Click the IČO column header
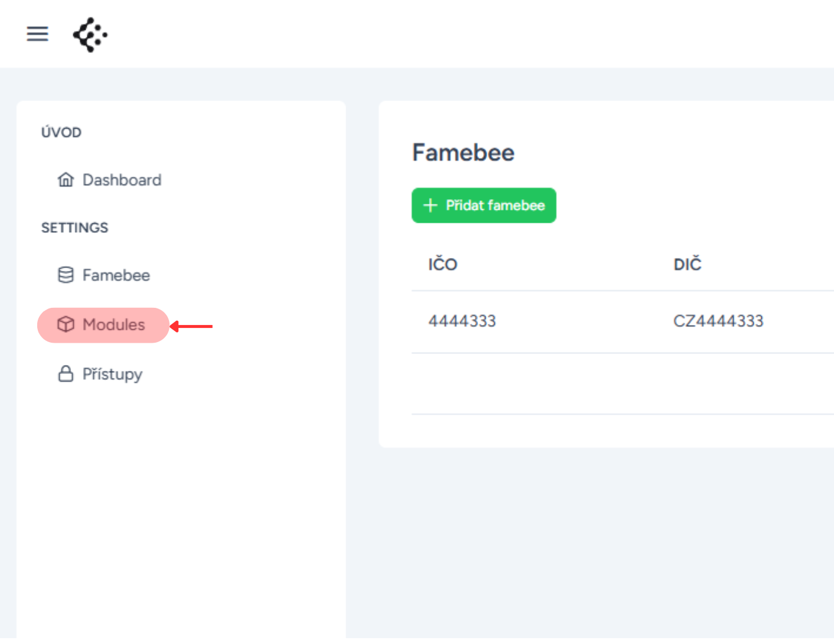The width and height of the screenshot is (834, 644). (x=443, y=264)
